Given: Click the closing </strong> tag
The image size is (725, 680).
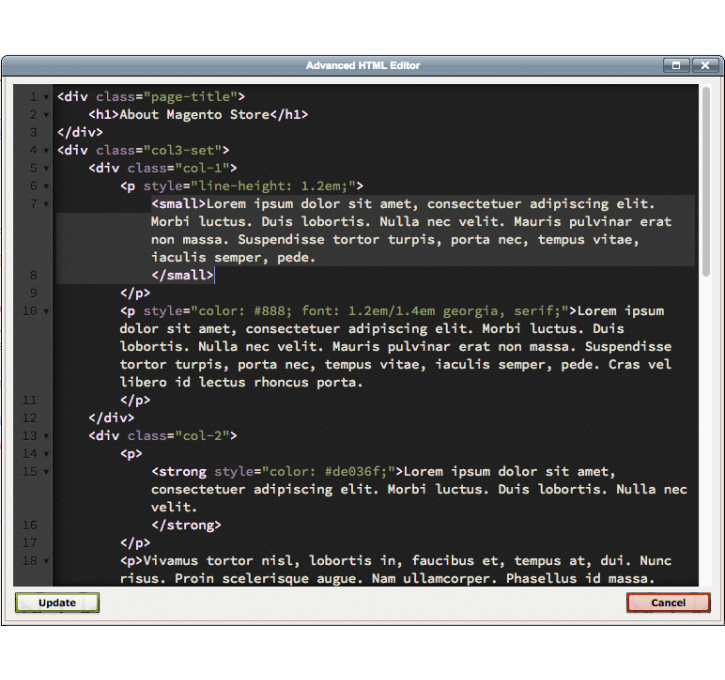Looking at the screenshot, I should [186, 525].
